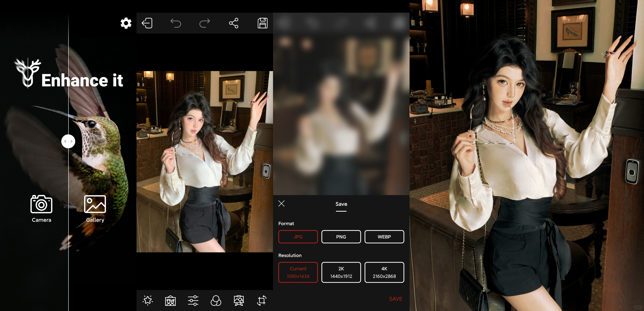The image size is (644, 311).
Task: Share the edited photo
Action: [234, 23]
